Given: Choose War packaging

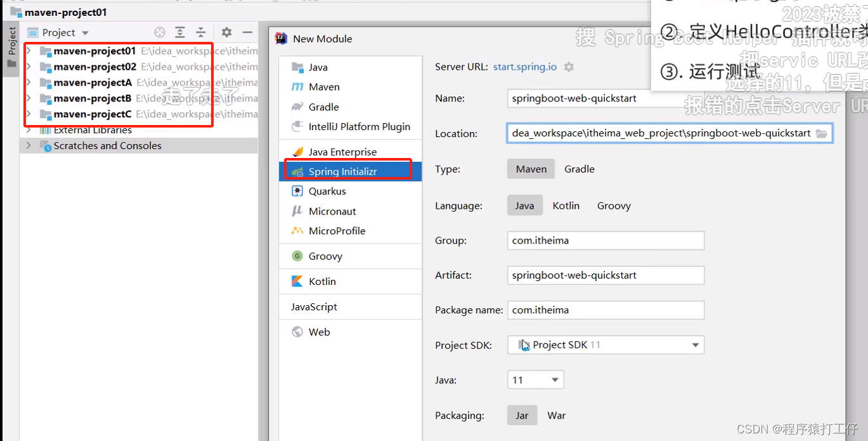Looking at the screenshot, I should click(x=557, y=416).
